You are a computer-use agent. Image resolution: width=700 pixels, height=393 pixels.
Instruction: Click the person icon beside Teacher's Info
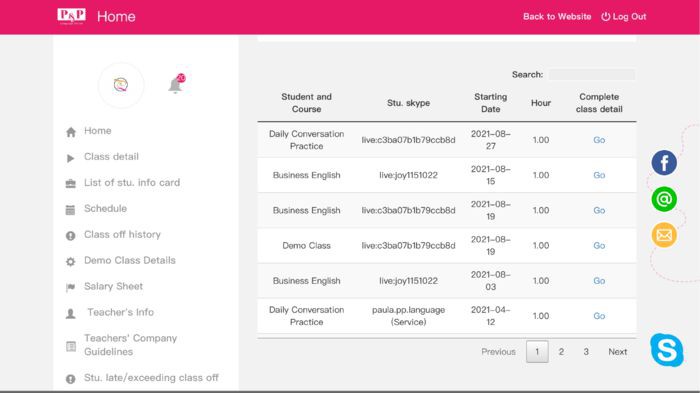coord(71,314)
